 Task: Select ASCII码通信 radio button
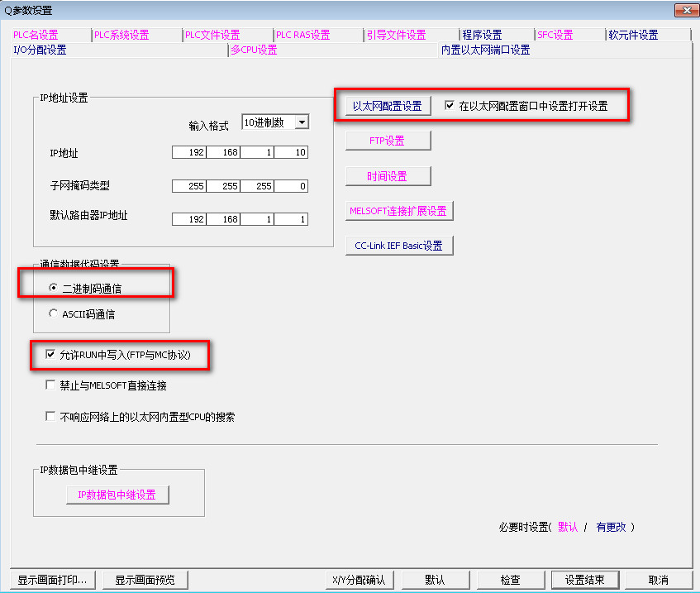tap(54, 314)
